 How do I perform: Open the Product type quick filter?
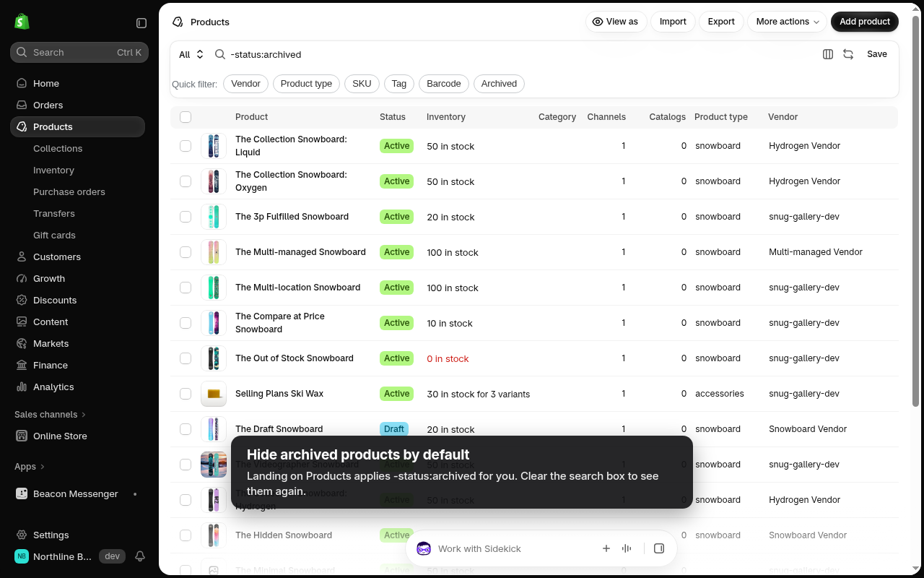pos(306,84)
